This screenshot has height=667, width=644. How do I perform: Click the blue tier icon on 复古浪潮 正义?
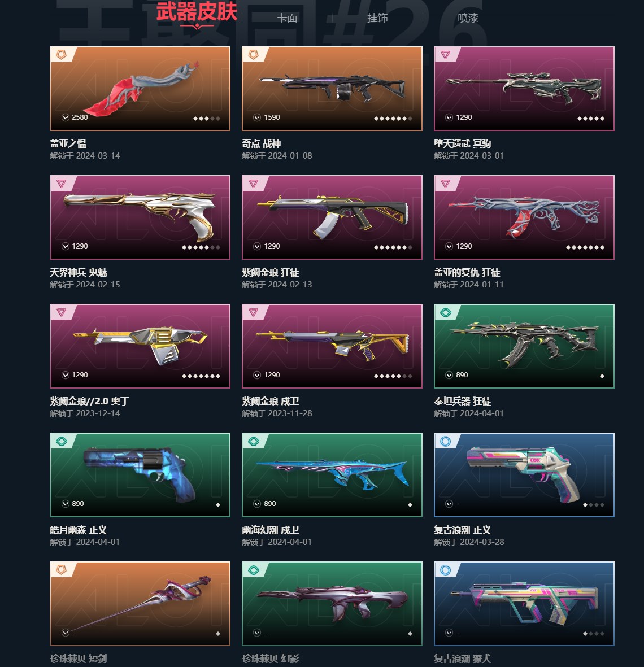(x=445, y=442)
